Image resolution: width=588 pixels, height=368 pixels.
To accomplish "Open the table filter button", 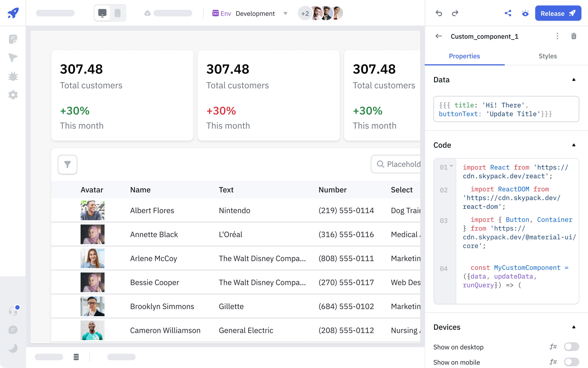I will [x=67, y=165].
